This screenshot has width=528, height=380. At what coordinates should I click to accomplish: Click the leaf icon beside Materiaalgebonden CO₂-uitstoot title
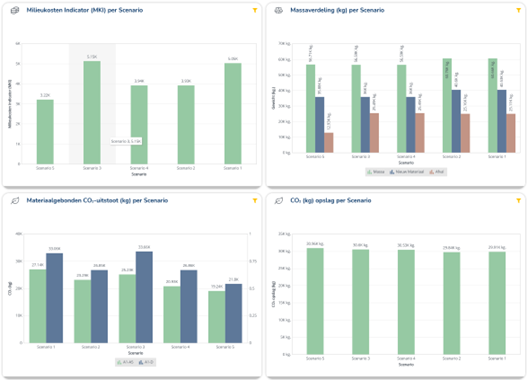pyautogui.click(x=15, y=201)
